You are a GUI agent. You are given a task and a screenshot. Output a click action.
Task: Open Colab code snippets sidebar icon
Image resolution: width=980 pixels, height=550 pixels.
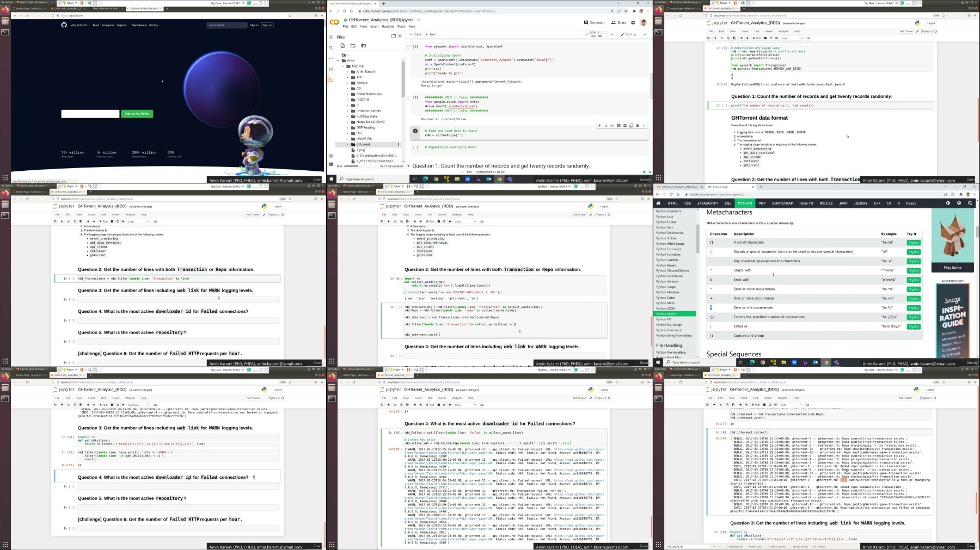pyautogui.click(x=331, y=58)
